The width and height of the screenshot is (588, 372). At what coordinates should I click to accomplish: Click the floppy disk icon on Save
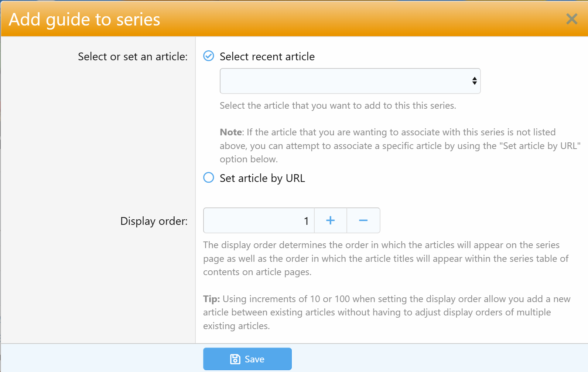point(235,359)
